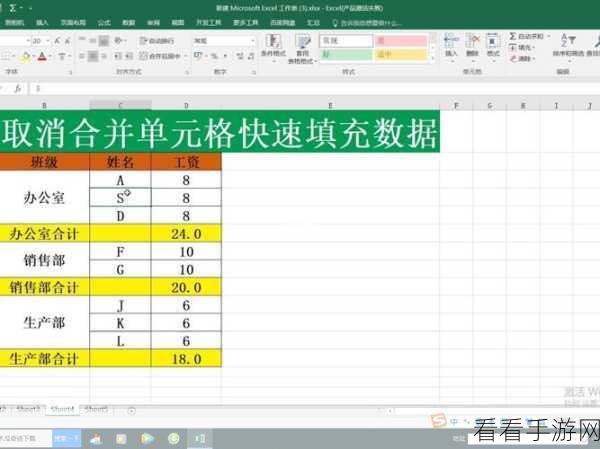Image resolution: width=600 pixels, height=449 pixels.
Task: Toggle left horizontal alignment
Action: (x=82, y=56)
